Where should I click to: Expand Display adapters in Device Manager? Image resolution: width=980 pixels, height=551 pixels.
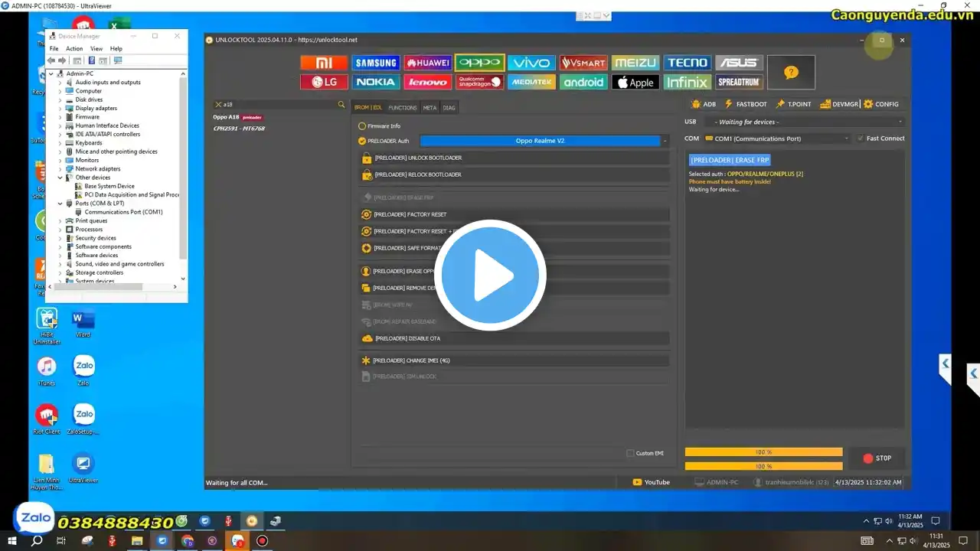60,109
